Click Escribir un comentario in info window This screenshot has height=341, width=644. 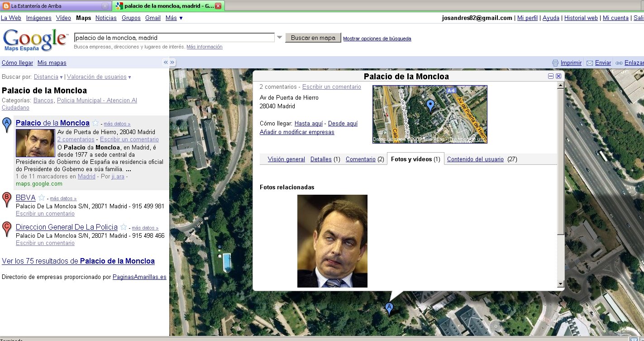tap(332, 87)
